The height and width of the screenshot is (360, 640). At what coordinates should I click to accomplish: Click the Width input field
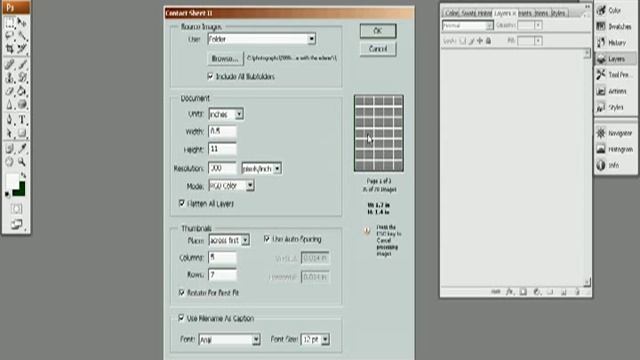(222, 131)
